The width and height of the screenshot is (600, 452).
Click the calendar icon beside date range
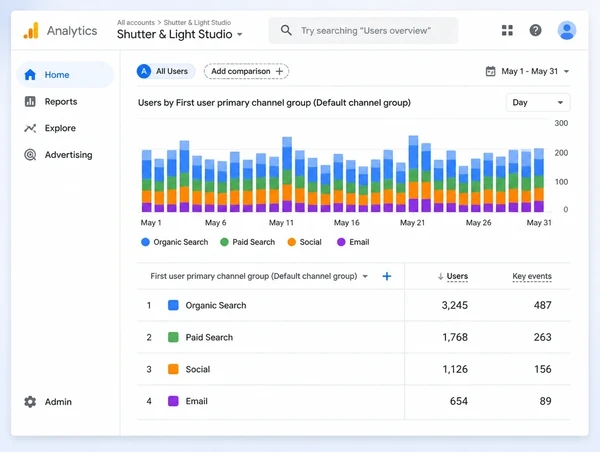[490, 71]
